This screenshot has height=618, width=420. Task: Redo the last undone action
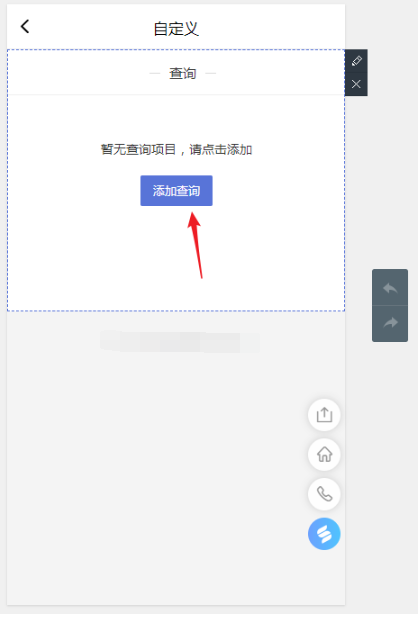point(390,324)
